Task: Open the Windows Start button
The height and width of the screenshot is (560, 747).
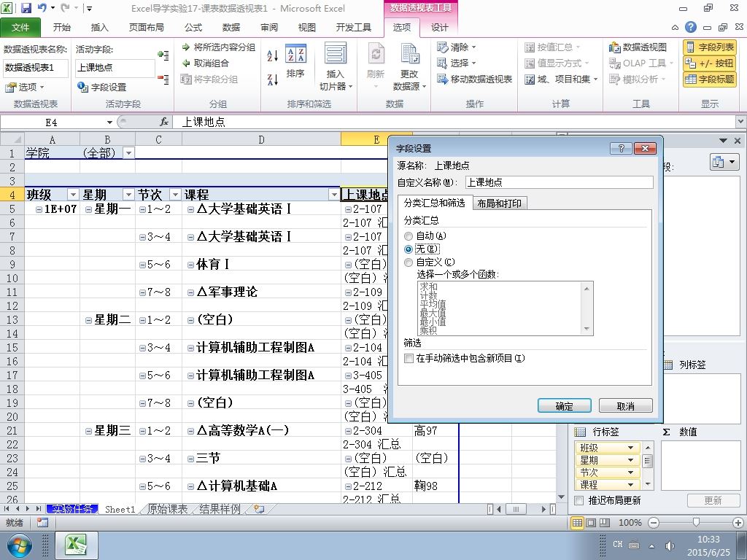Action: pos(19,545)
